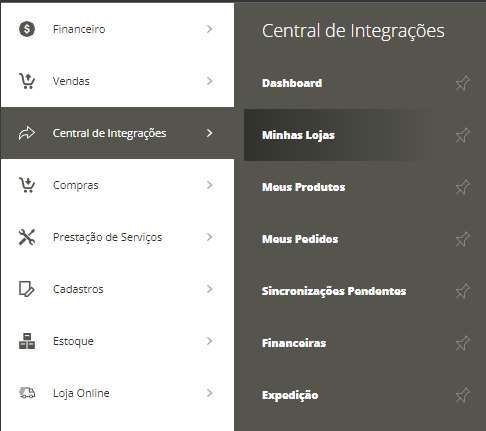Image resolution: width=486 pixels, height=431 pixels.
Task: Click the Vendas shopping cart icon
Action: (x=27, y=81)
